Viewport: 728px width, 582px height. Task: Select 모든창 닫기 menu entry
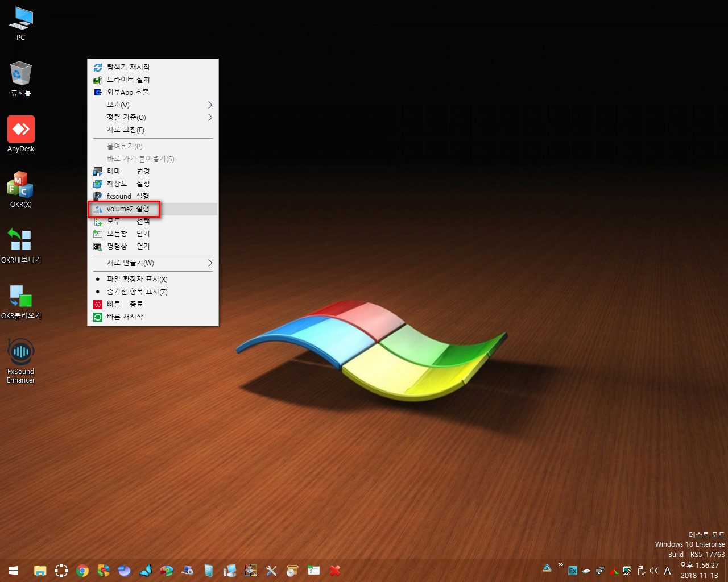tap(153, 234)
